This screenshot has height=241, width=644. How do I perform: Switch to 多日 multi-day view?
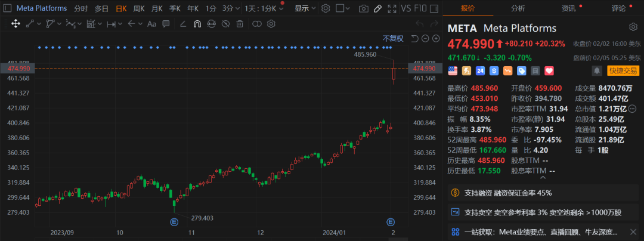[101, 8]
